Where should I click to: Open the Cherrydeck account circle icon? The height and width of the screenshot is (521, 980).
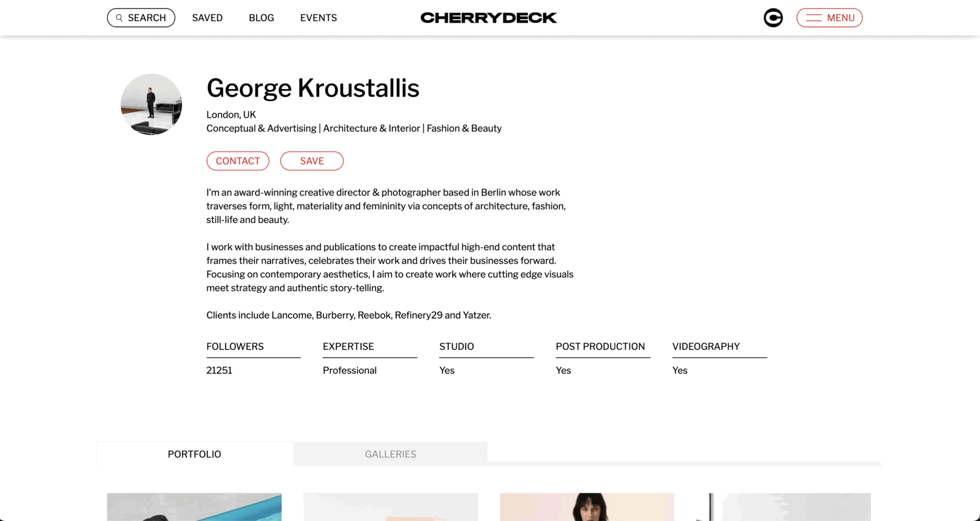pyautogui.click(x=773, y=18)
